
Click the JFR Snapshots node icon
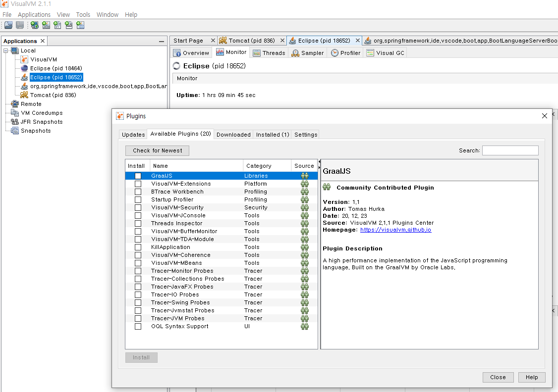click(15, 122)
